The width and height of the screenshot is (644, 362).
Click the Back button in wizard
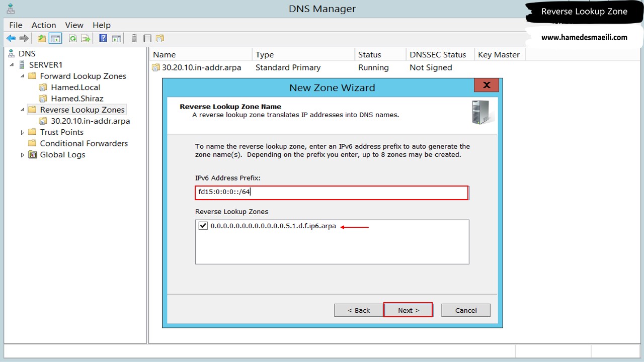[x=359, y=310]
